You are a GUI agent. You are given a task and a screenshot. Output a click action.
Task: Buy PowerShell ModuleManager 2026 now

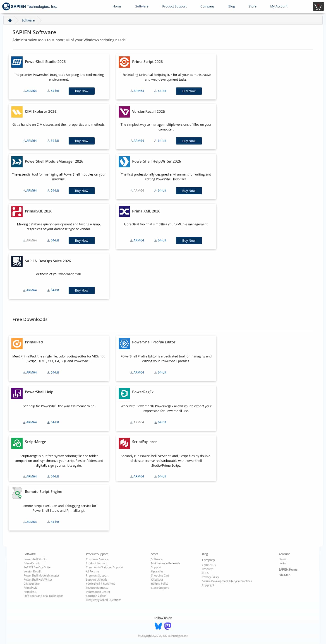(x=81, y=191)
